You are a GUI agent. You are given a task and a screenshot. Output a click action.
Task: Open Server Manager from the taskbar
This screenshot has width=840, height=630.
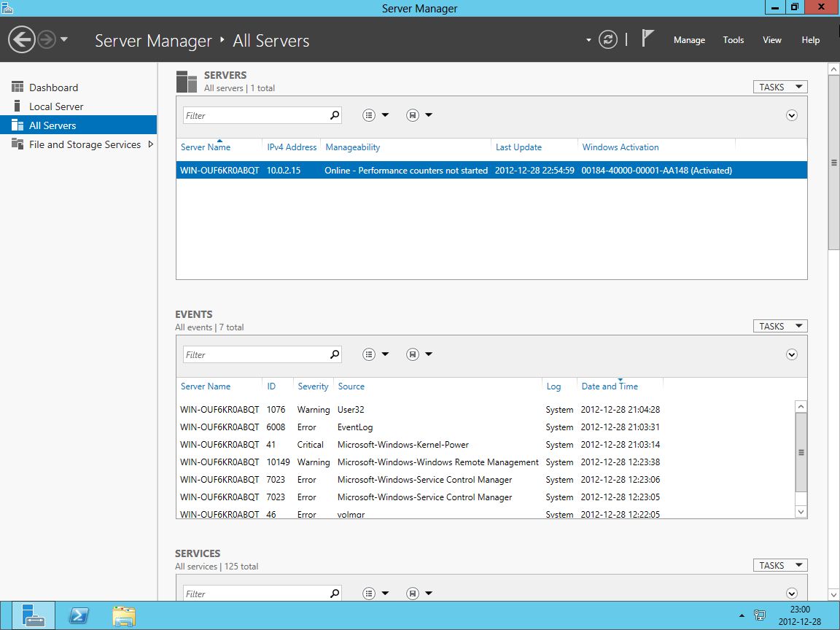tap(34, 615)
